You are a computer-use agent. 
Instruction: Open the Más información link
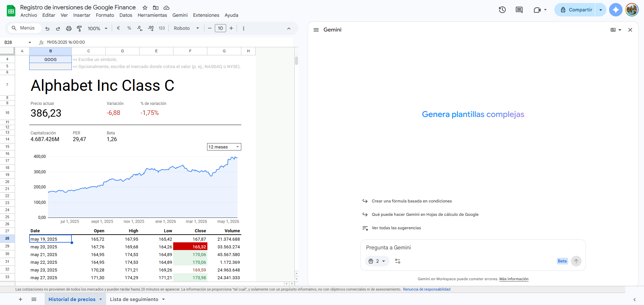[x=514, y=279]
